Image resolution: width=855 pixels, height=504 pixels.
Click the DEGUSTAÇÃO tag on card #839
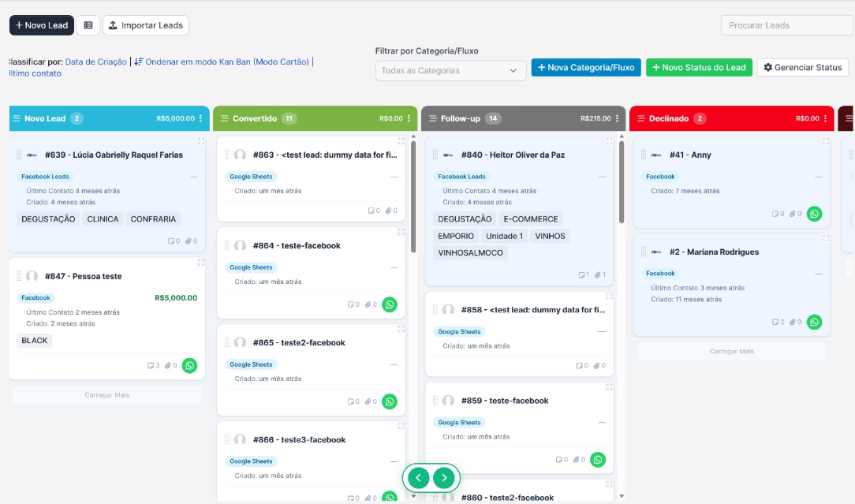click(x=49, y=219)
